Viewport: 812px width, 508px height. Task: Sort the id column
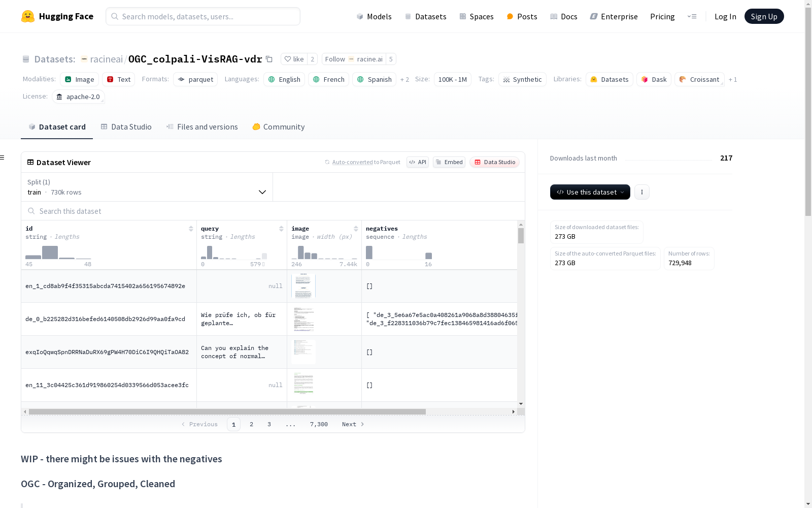tap(191, 229)
